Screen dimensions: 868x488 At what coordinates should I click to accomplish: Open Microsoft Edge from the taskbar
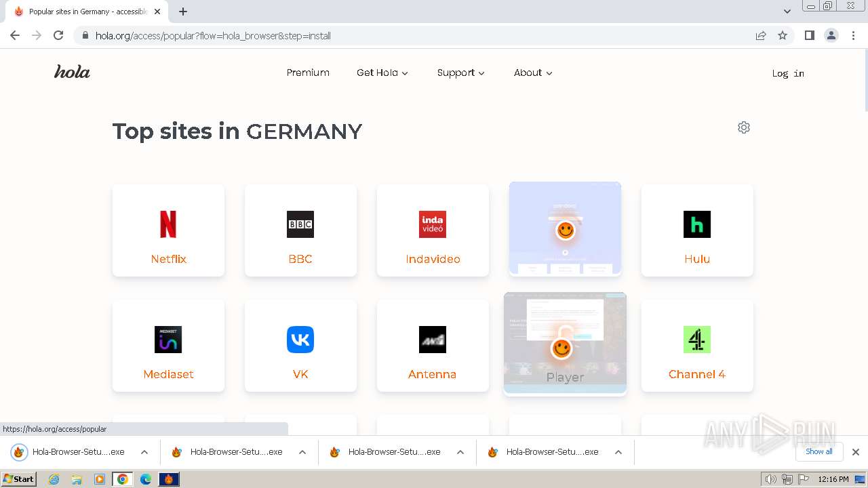point(145,479)
